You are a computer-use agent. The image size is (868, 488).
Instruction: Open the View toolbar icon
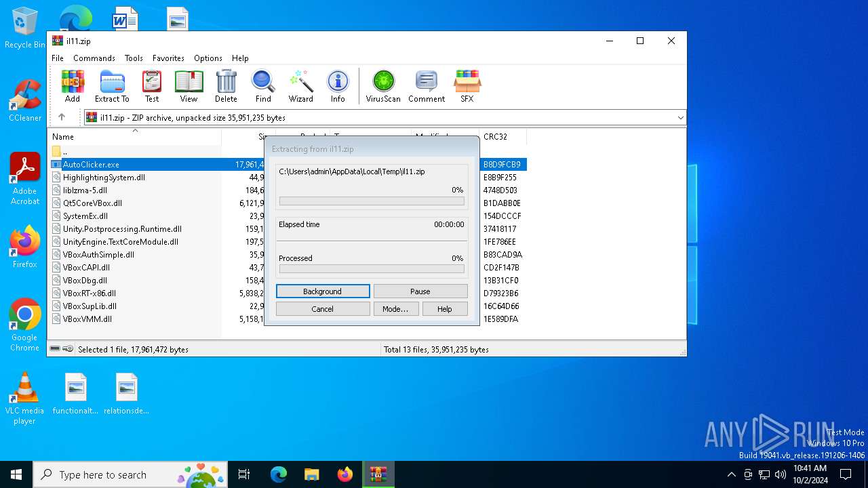[x=189, y=86]
